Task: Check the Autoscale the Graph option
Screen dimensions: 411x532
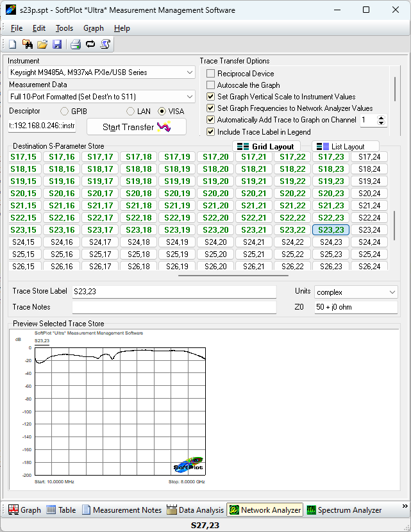Action: 211,85
